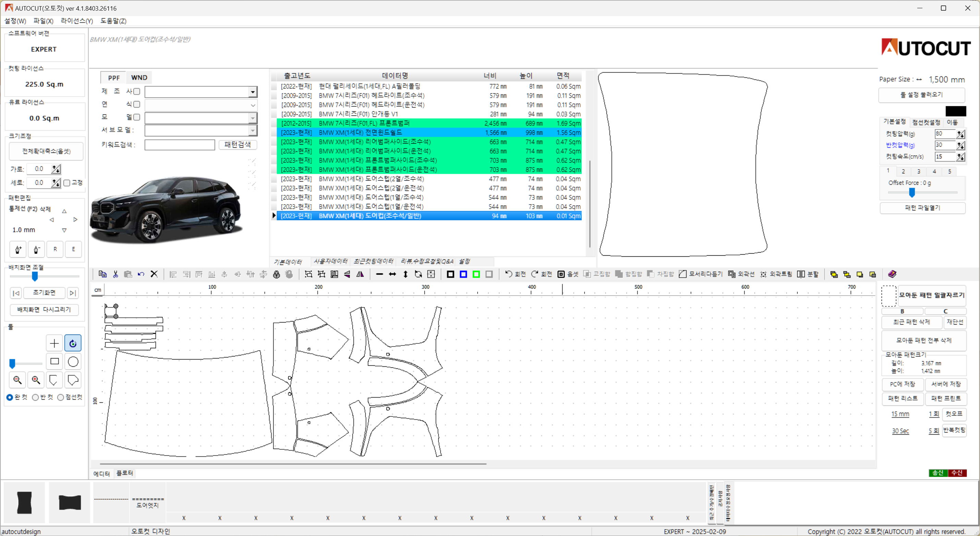Select the green square outline icon
This screenshot has height=536, width=980.
click(x=476, y=274)
